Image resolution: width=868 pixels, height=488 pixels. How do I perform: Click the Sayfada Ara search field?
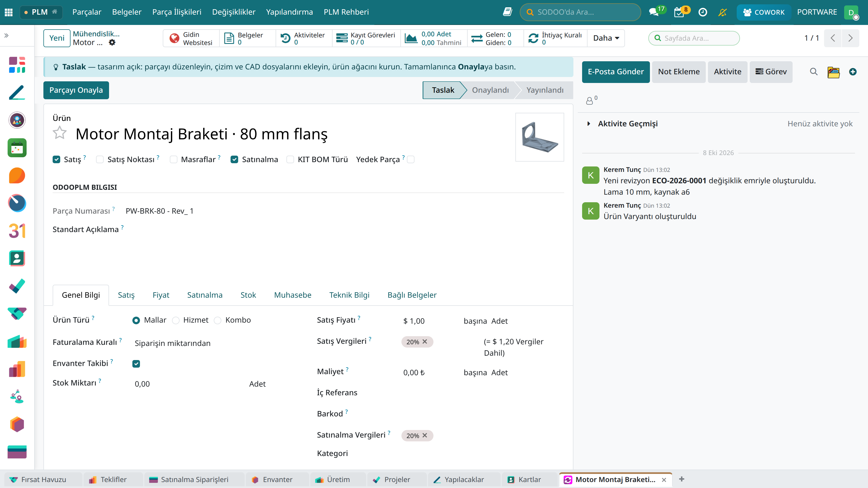694,38
